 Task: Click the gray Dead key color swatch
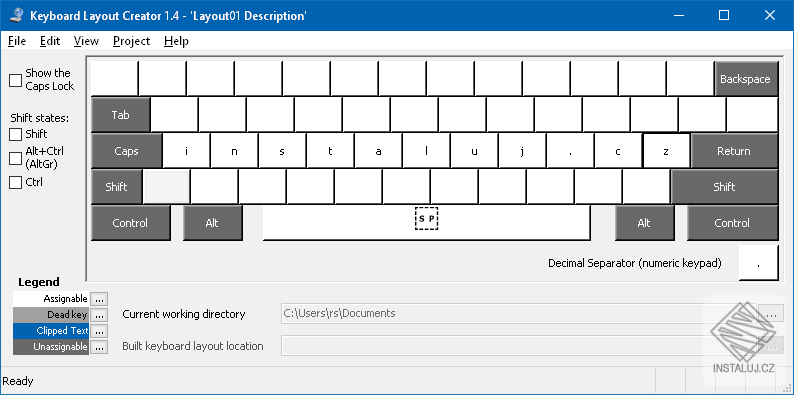coord(51,315)
